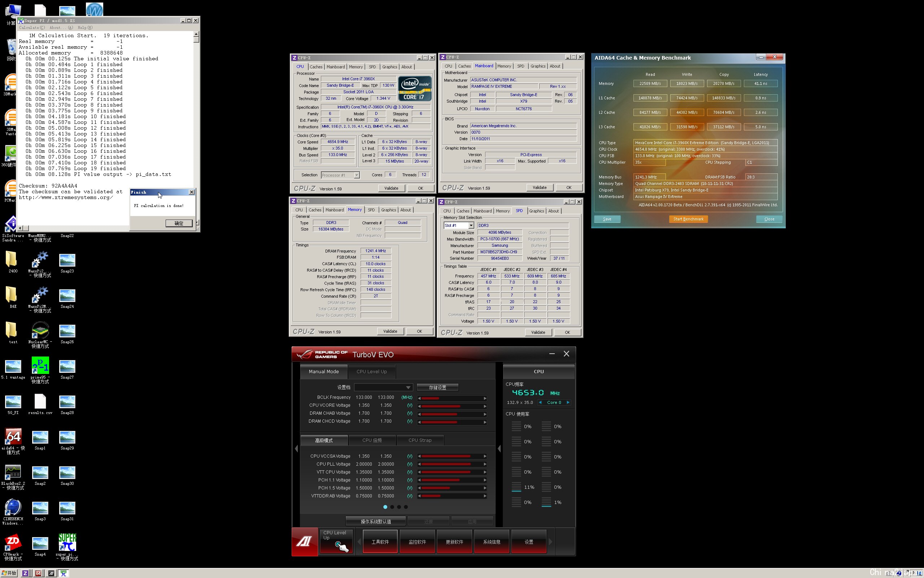Screen dimensions: 924x578
Task: Confirm the PI calculation done dialog
Action: coord(179,223)
